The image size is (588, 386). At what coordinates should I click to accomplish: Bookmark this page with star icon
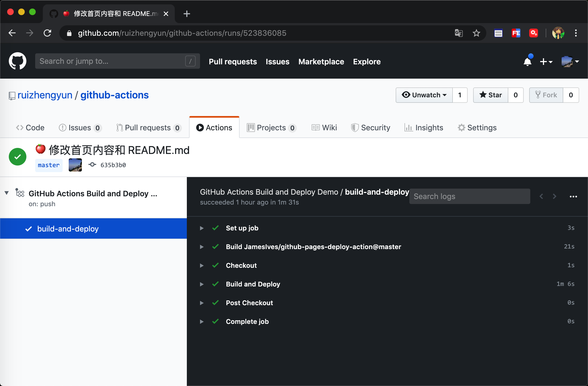click(x=476, y=33)
